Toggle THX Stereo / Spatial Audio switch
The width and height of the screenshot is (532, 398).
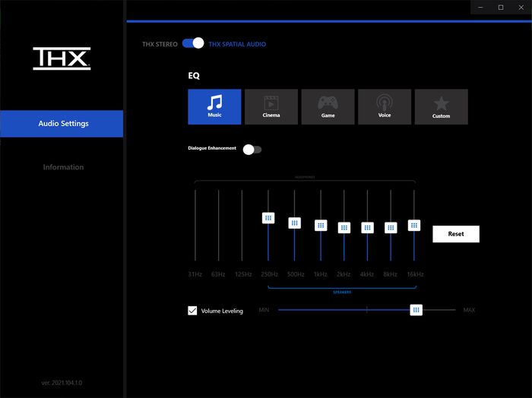[193, 43]
